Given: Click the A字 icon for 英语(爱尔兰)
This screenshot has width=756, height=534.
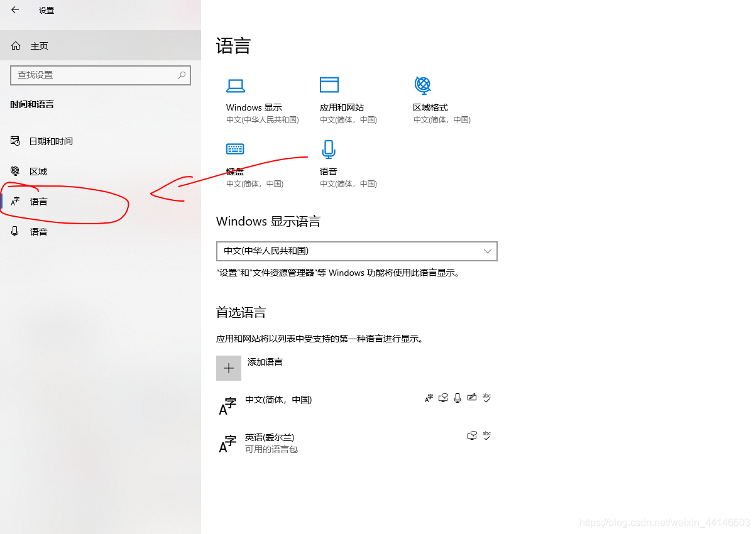Looking at the screenshot, I should [x=227, y=444].
